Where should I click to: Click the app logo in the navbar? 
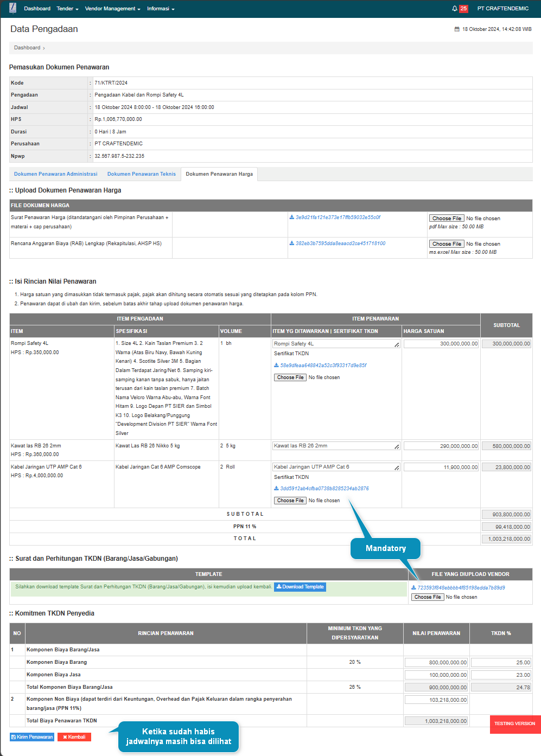coord(12,8)
